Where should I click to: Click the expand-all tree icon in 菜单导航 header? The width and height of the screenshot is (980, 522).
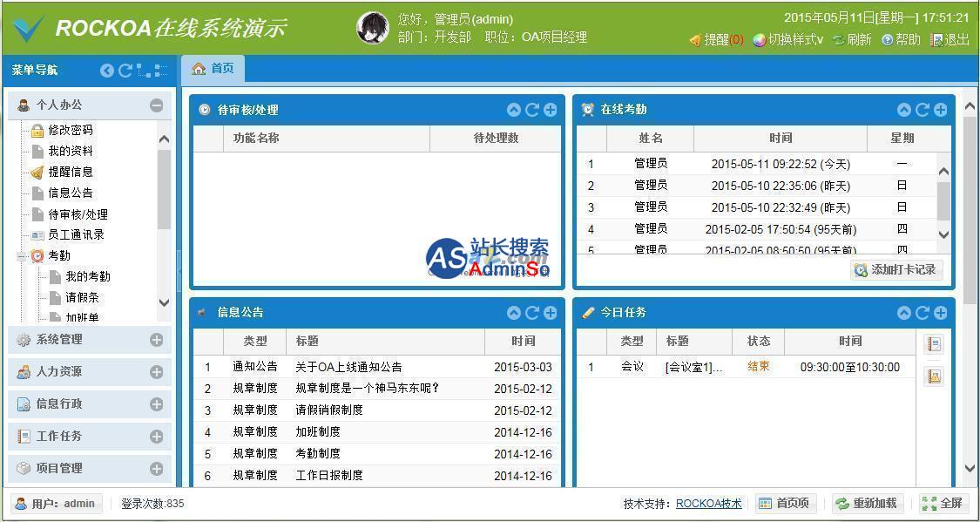144,71
